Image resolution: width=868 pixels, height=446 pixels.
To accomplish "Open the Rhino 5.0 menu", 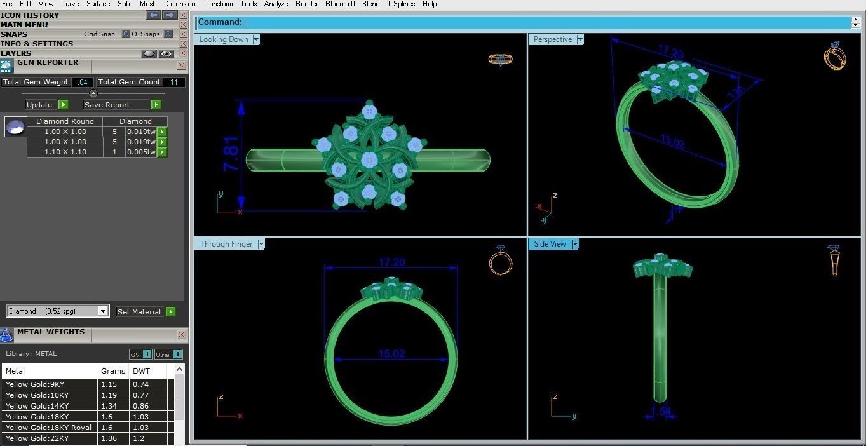I will (340, 4).
